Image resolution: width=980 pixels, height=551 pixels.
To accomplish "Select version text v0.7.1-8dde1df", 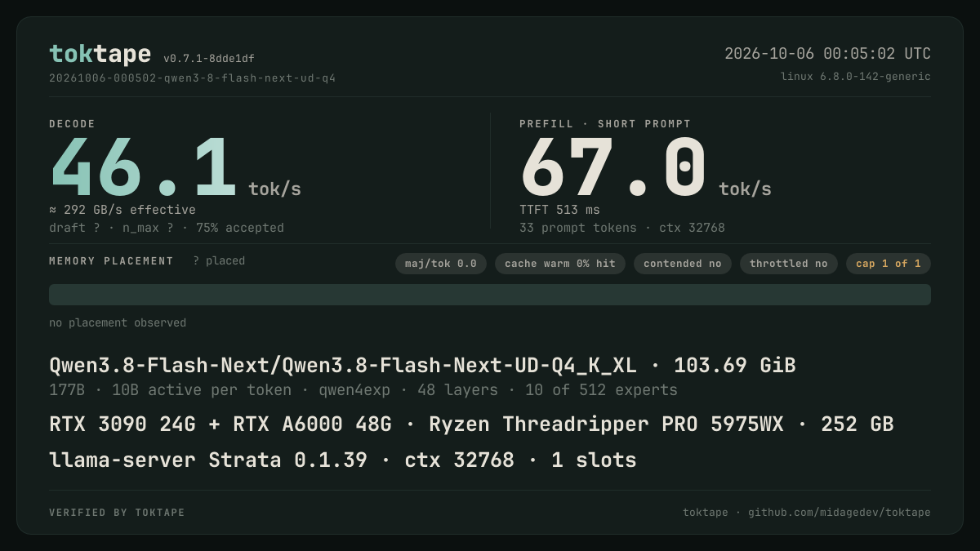I will 209,59.
